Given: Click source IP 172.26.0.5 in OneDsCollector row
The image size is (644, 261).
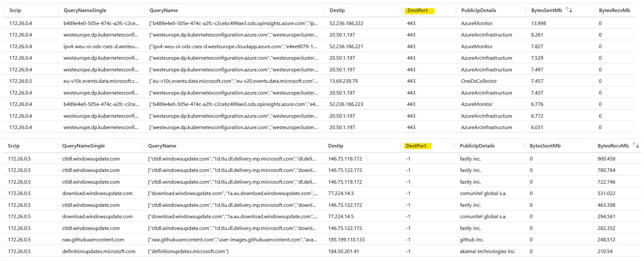Looking at the screenshot, I should tap(21, 81).
